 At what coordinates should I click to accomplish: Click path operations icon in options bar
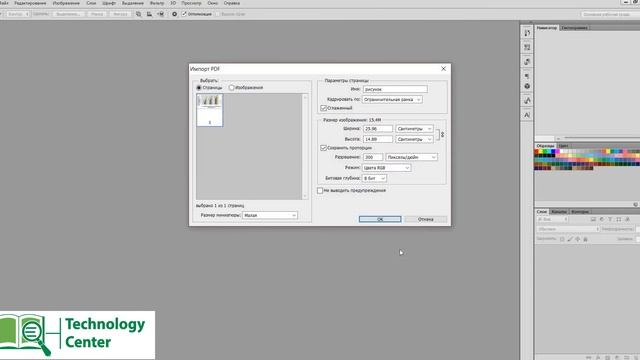138,14
